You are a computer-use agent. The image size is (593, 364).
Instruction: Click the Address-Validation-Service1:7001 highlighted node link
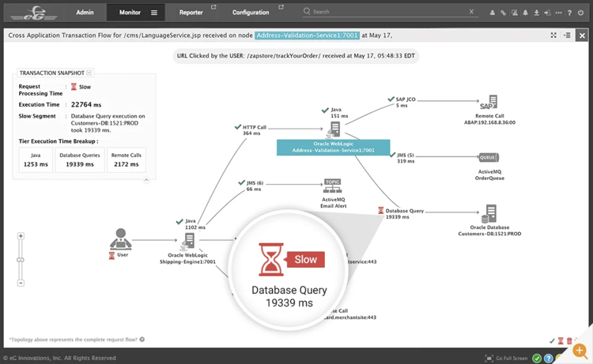click(x=307, y=35)
